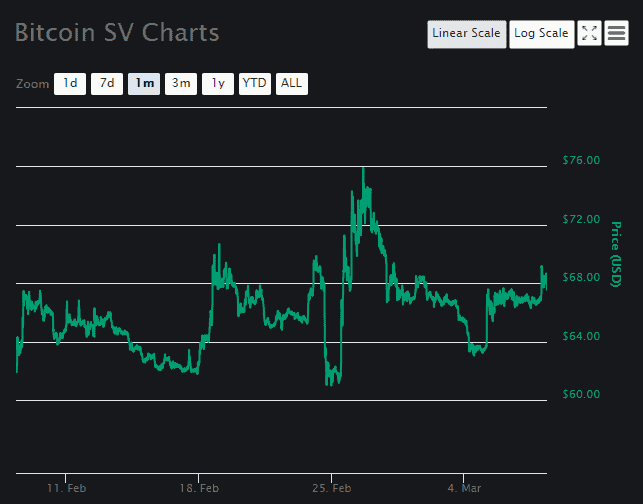Click the 4. Mar date label
643x504 pixels.
pyautogui.click(x=464, y=488)
